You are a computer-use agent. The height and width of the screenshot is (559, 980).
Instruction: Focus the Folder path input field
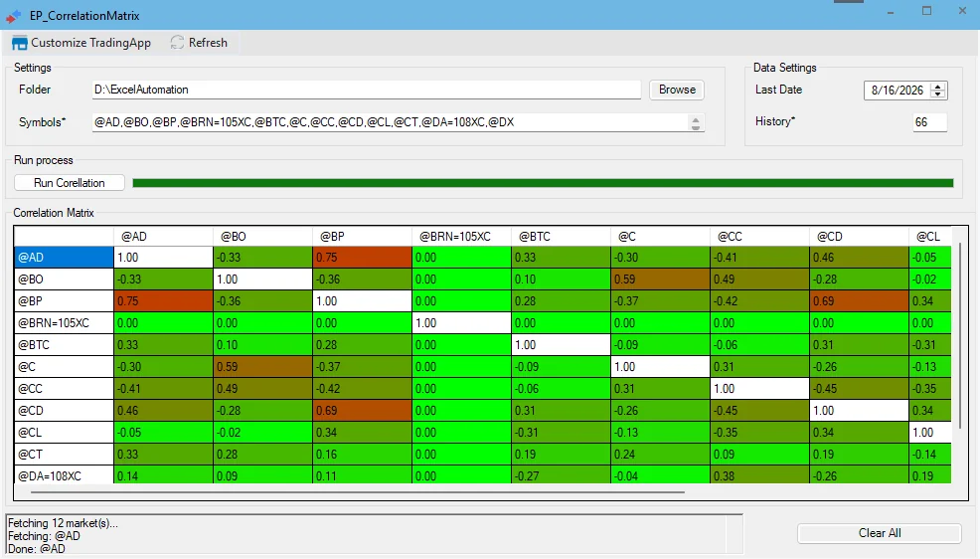click(366, 90)
